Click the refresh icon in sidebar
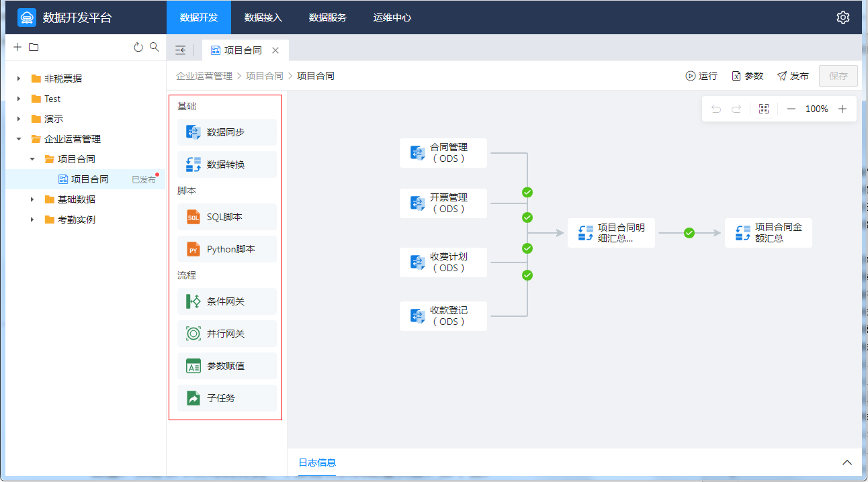This screenshot has height=482, width=868. click(x=138, y=47)
